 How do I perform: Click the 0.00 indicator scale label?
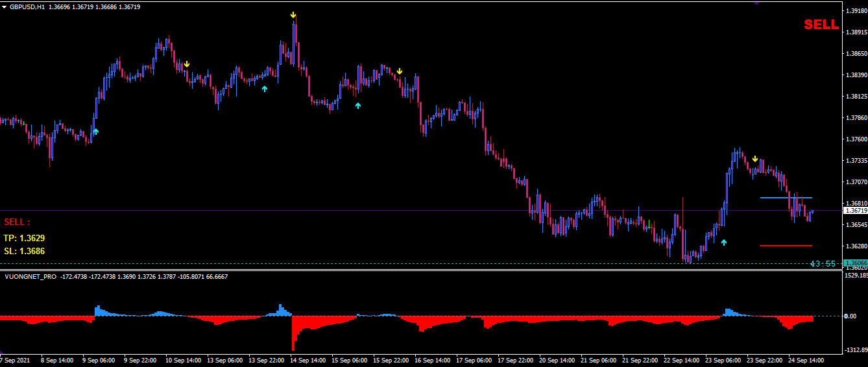[x=850, y=316]
